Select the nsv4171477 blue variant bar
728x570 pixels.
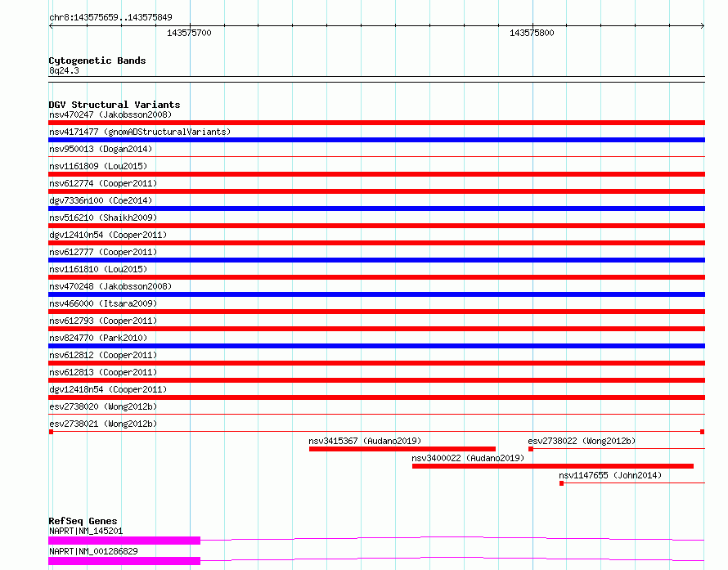click(376, 140)
